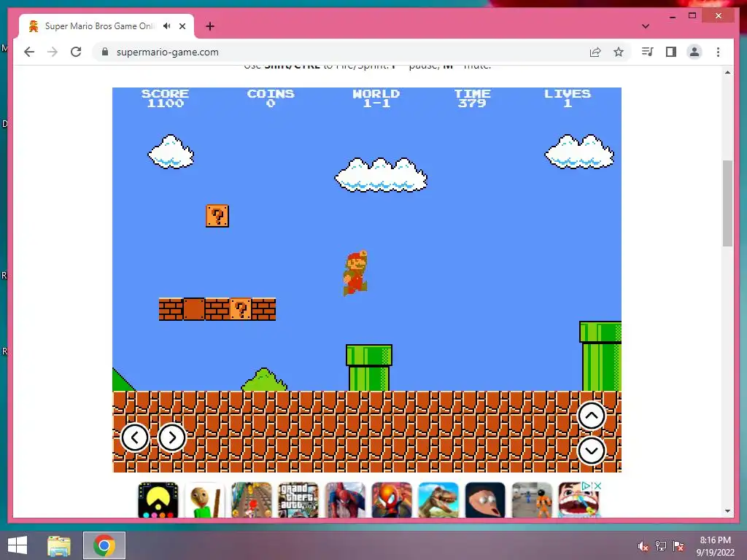Click the short green pipe
This screenshot has height=560, width=747.
click(x=369, y=367)
